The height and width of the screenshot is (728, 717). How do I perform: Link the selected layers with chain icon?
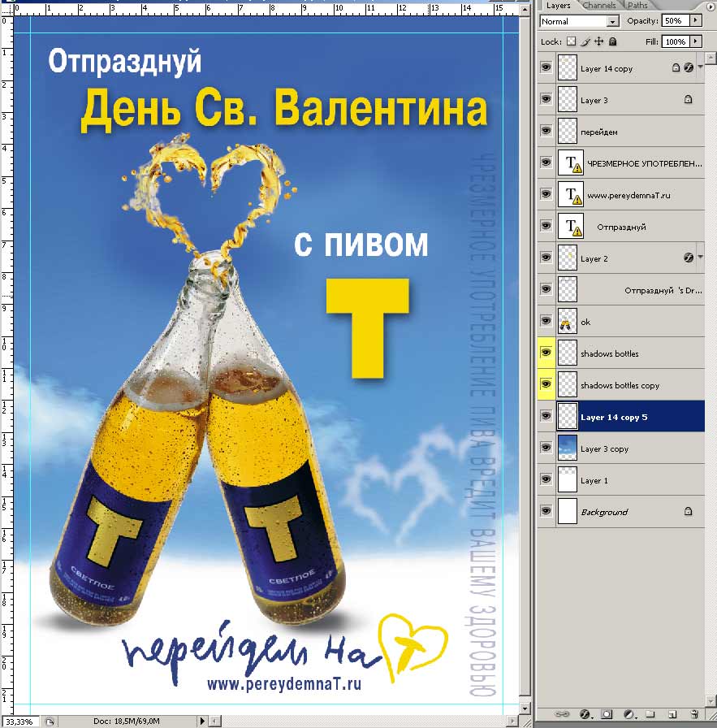coord(562,714)
